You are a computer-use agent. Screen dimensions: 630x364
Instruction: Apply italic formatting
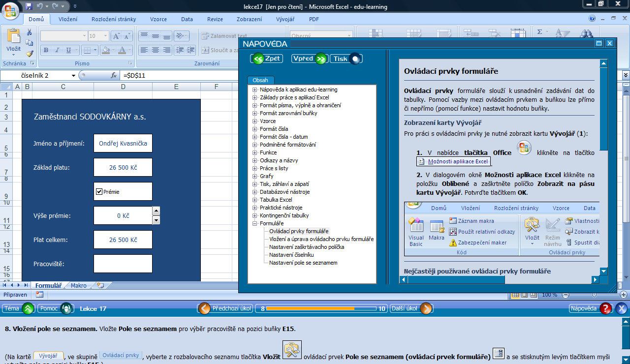pos(57,50)
